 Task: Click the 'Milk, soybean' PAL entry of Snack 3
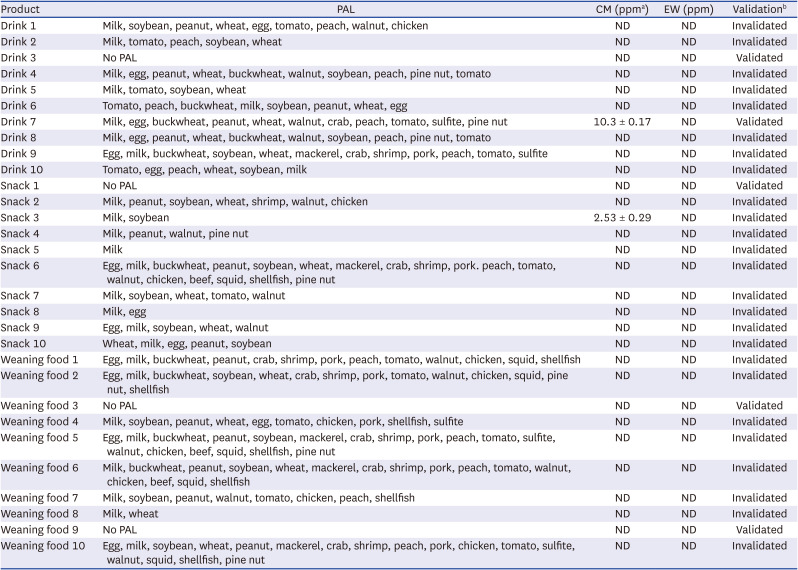(x=135, y=218)
